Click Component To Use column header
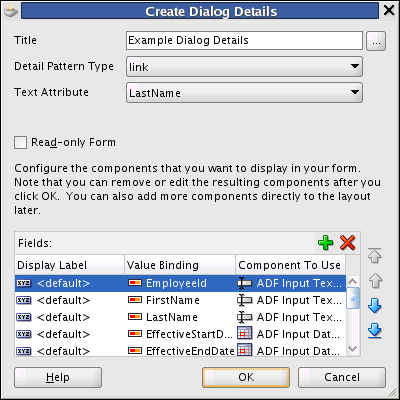Screen dimensions: 400x400 coord(291,265)
